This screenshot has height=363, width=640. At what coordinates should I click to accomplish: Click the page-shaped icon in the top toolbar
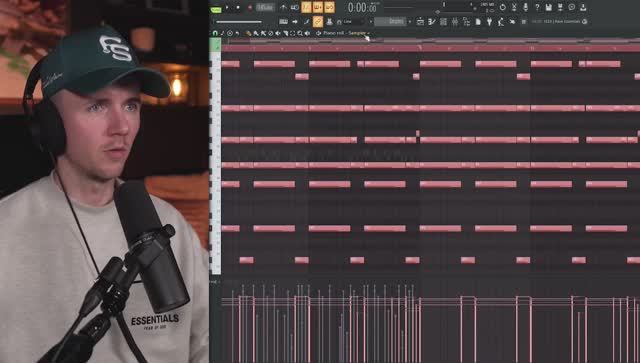(x=478, y=22)
